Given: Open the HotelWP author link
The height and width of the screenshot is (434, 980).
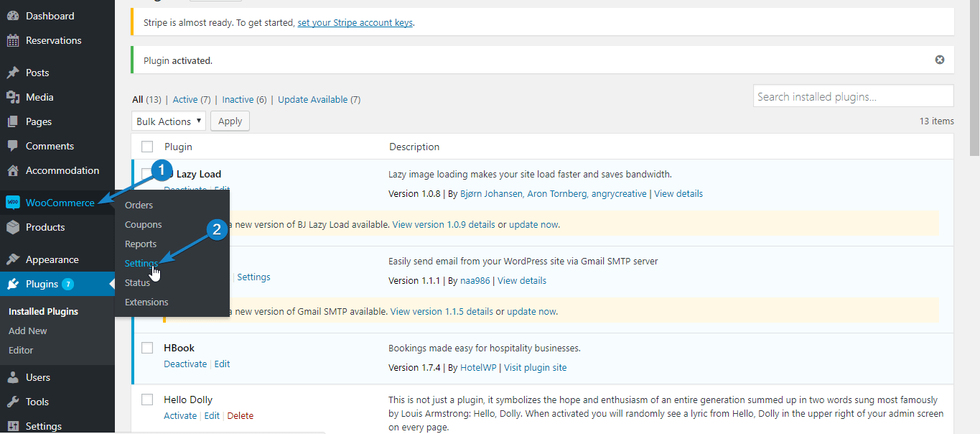Looking at the screenshot, I should 478,367.
